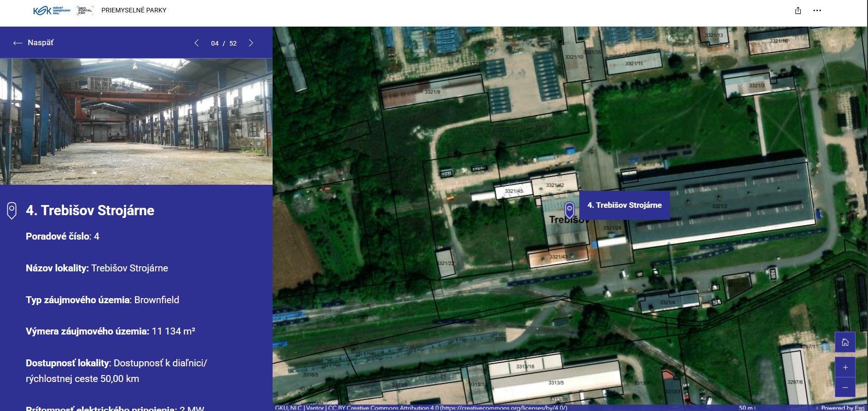Click parcel label 3316/5 on map
This screenshot has height=411, width=868.
(x=310, y=375)
